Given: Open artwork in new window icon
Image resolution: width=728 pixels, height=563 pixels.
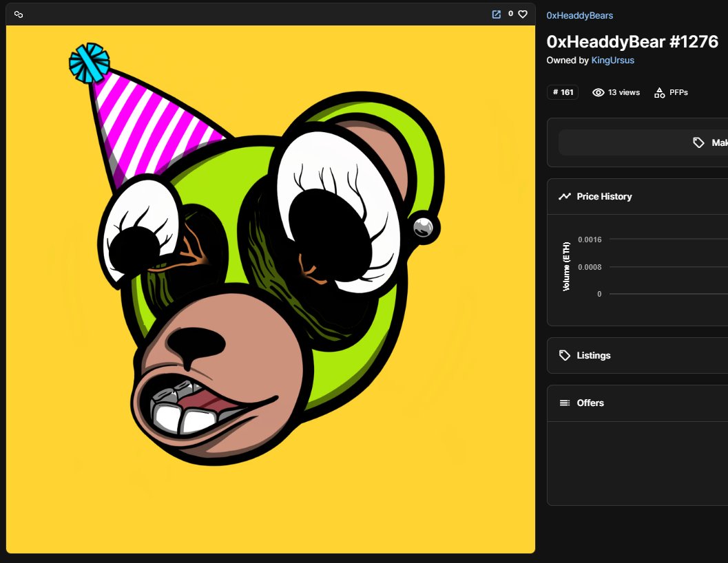Looking at the screenshot, I should click(497, 14).
